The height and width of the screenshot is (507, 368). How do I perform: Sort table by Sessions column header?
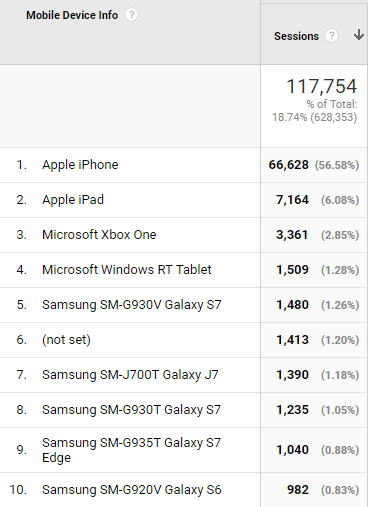click(296, 36)
